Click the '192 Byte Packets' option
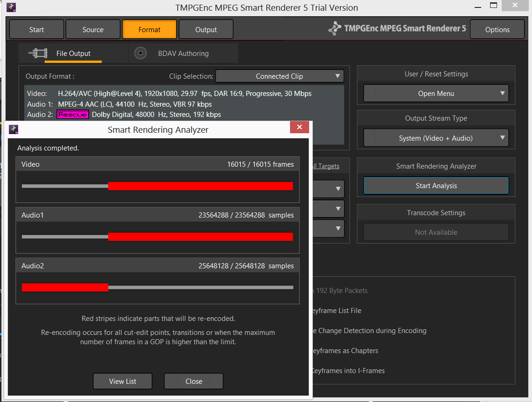 pos(340,291)
